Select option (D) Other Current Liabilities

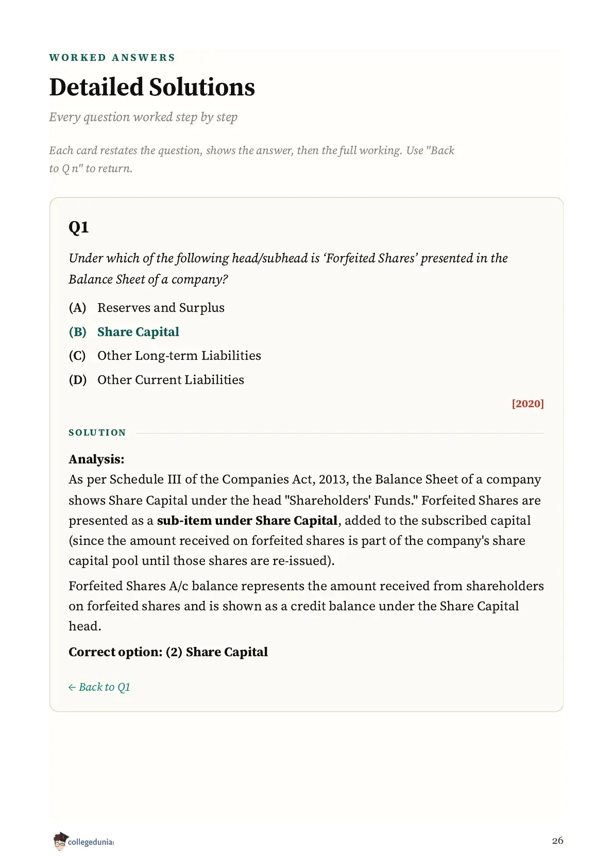coord(157,380)
